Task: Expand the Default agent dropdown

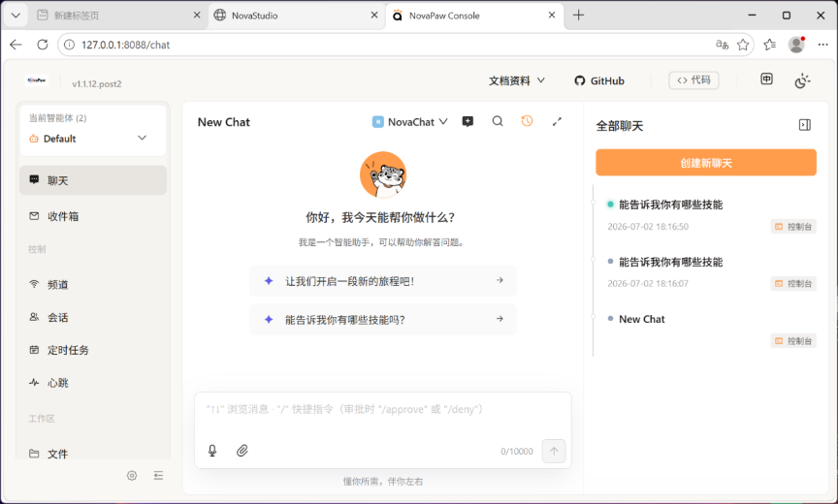Action: [93, 139]
